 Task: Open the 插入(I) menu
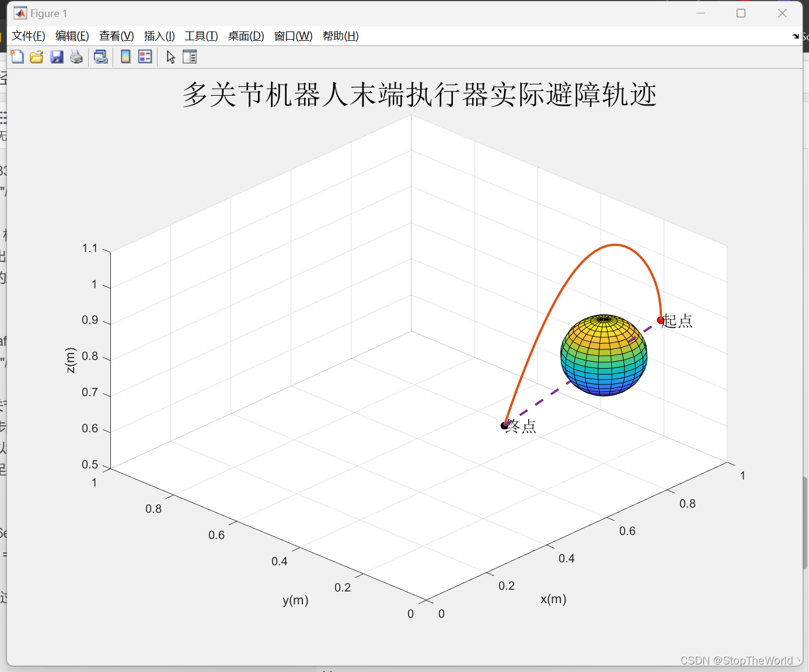(159, 36)
